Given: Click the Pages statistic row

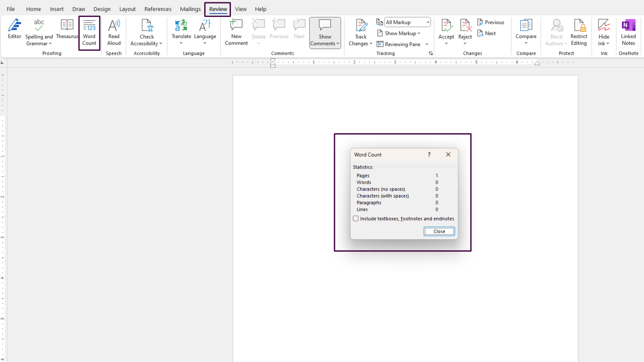Looking at the screenshot, I should 397,175.
